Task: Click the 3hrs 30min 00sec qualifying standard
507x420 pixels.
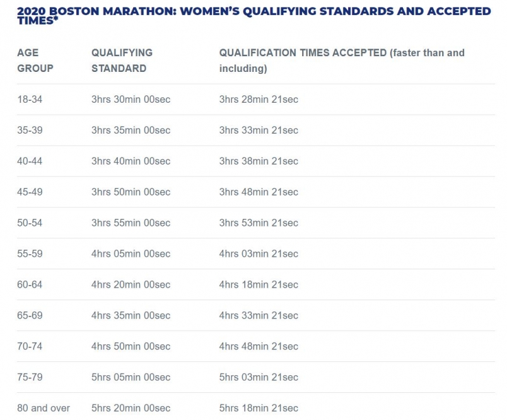Action: [x=131, y=100]
